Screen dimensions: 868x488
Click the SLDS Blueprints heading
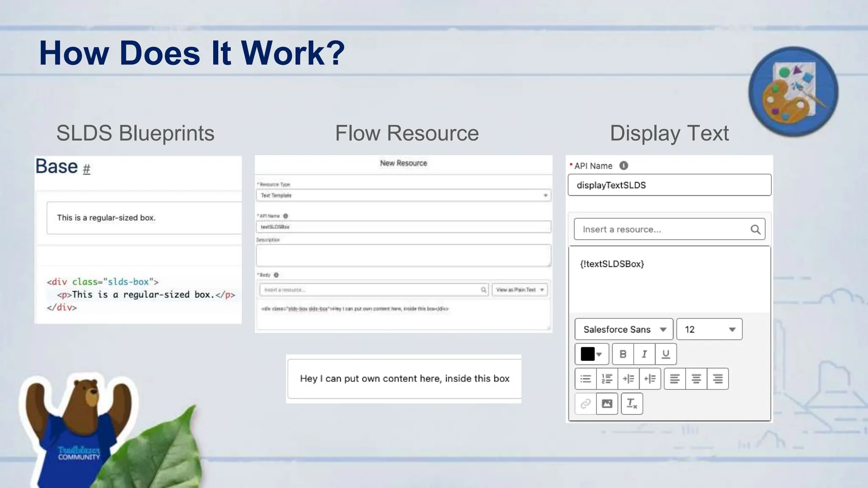point(136,133)
